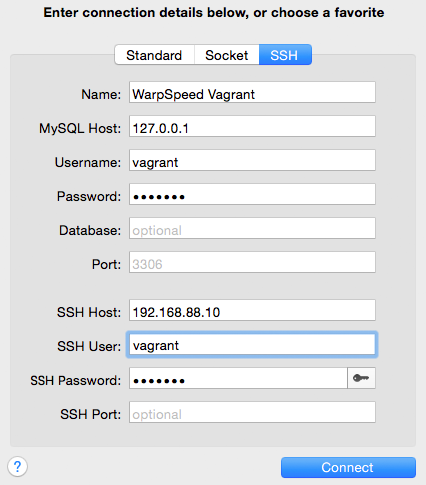Click into the SSH Password field
Viewport: 426px width, 485px height.
pyautogui.click(x=238, y=378)
